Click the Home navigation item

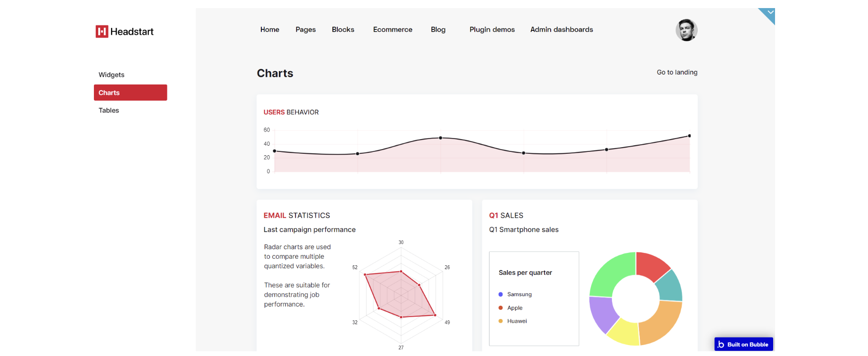coord(269,29)
